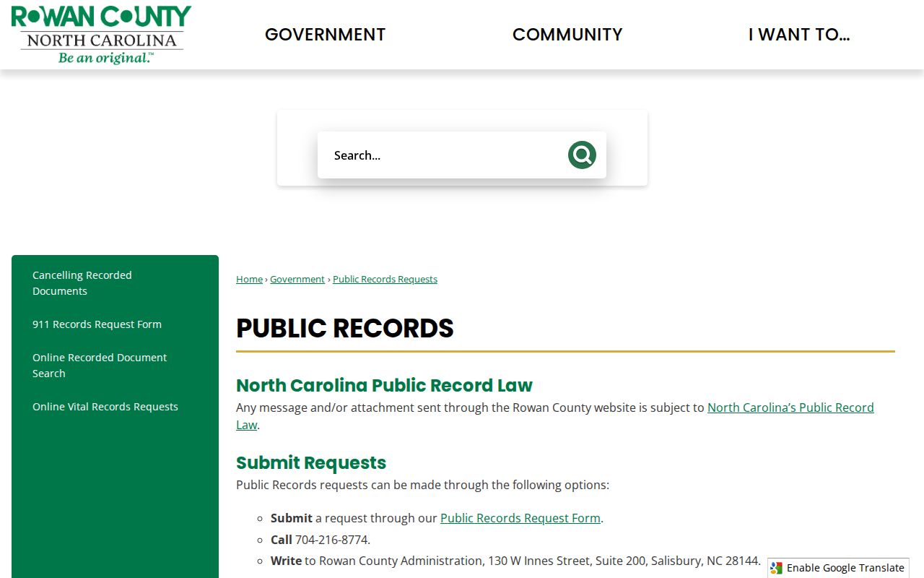Click the Submit Requests heading
The height and width of the screenshot is (578, 924).
[x=311, y=462]
